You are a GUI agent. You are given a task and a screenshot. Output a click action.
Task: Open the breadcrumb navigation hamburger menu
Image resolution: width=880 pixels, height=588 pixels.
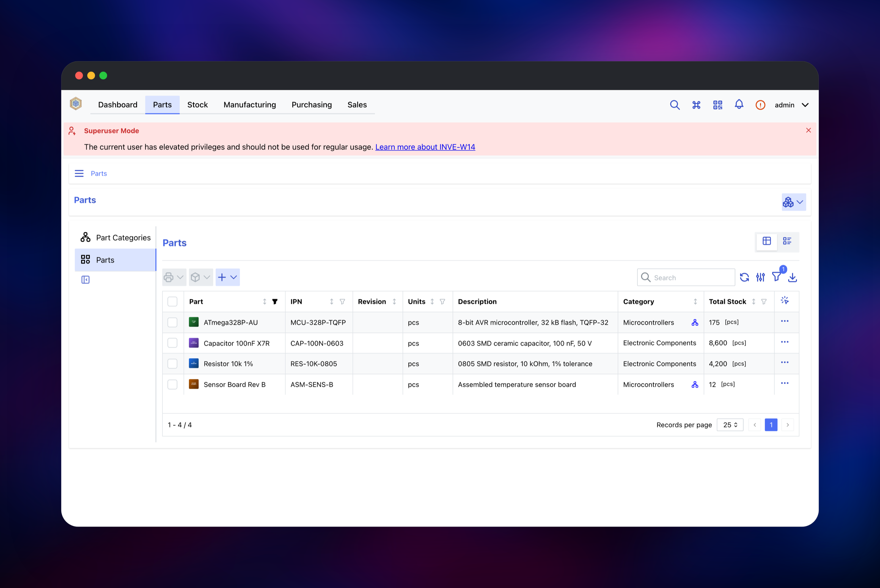[79, 173]
